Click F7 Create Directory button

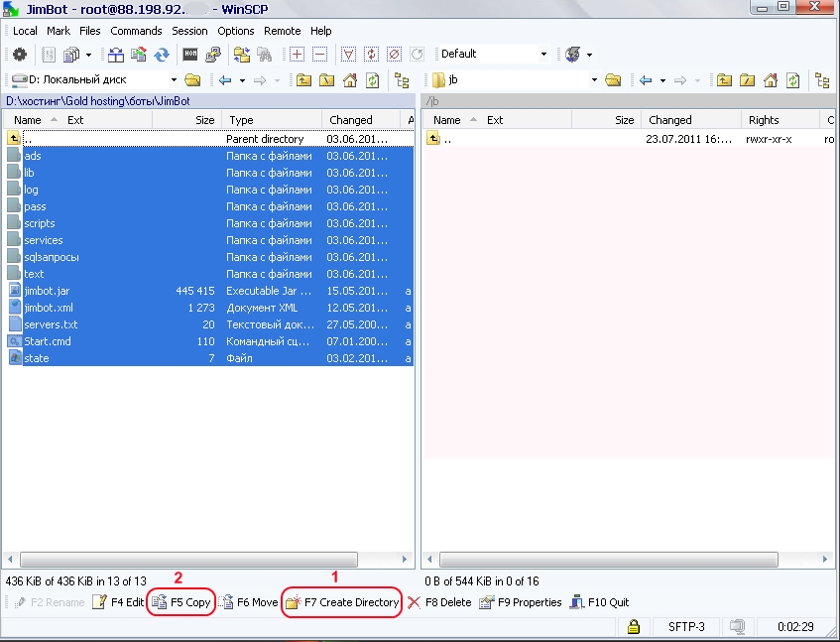click(x=342, y=602)
